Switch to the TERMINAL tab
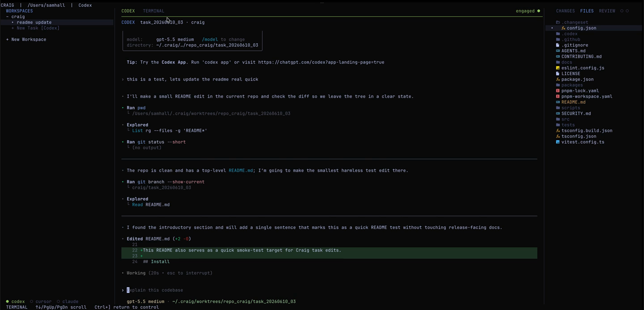 coord(153,11)
